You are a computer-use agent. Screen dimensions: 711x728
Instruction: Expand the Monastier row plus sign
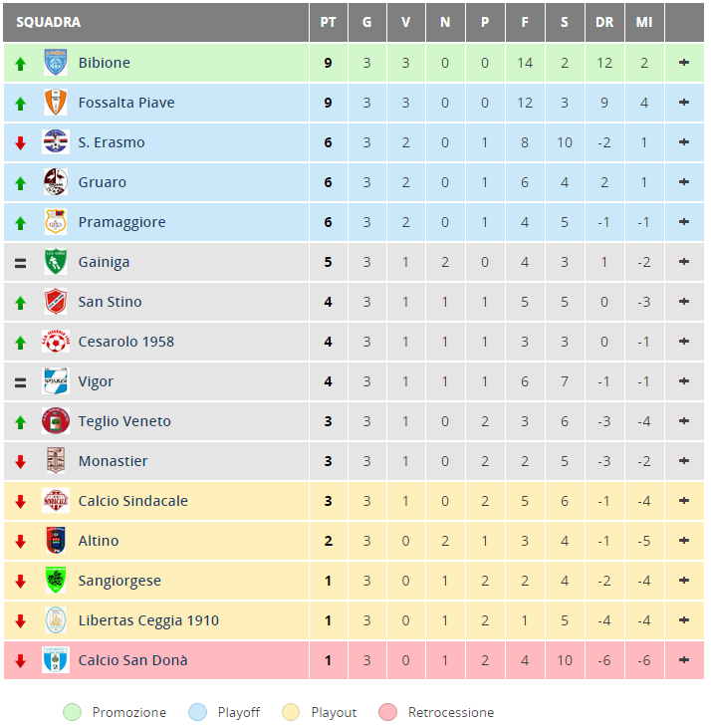[684, 460]
